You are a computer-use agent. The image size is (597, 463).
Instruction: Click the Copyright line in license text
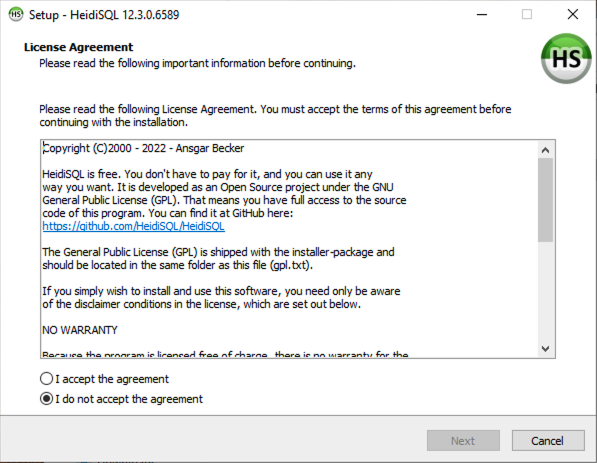(143, 148)
